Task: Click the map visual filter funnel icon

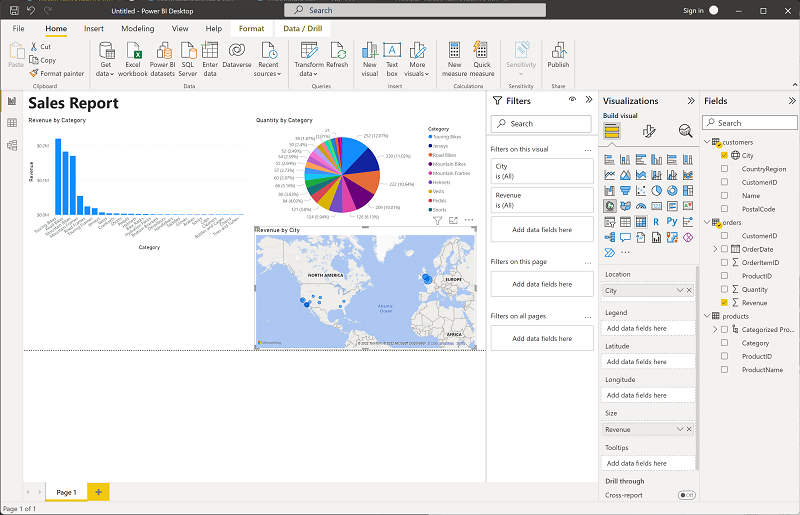Action: [437, 220]
